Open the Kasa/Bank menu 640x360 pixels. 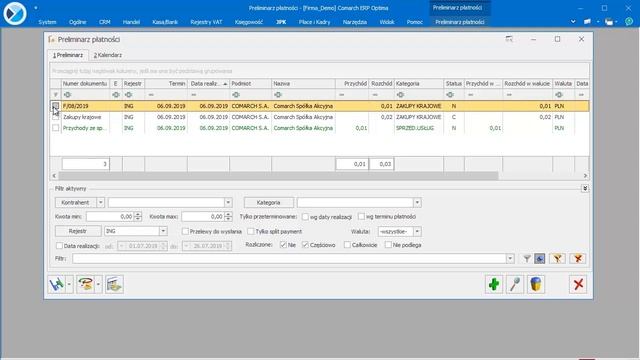(165, 22)
